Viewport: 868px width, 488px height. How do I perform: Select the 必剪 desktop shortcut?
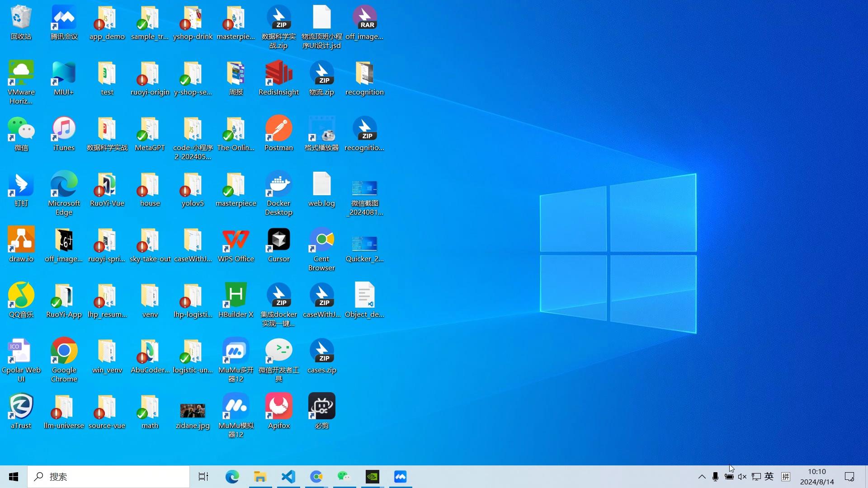tap(321, 412)
